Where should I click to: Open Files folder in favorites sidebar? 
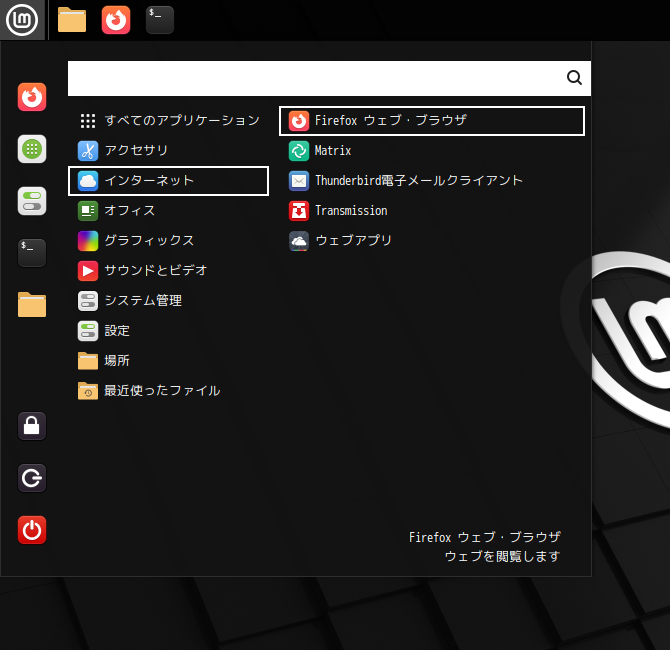coord(32,305)
